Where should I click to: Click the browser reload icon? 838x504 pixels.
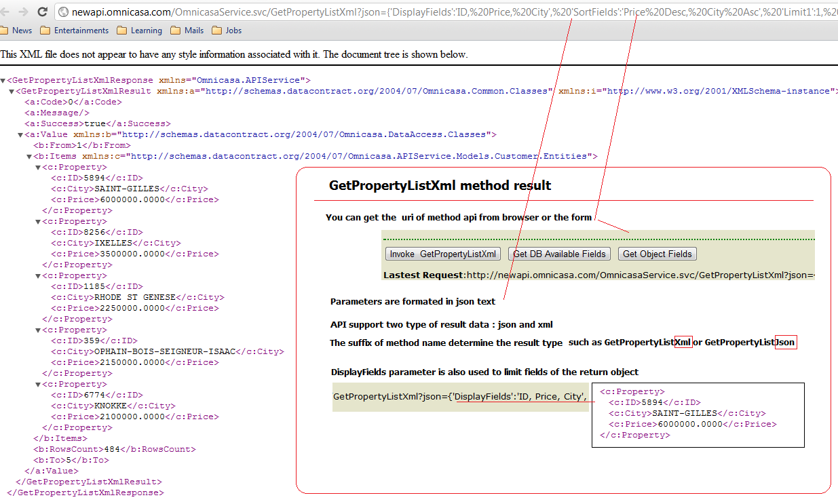43,12
